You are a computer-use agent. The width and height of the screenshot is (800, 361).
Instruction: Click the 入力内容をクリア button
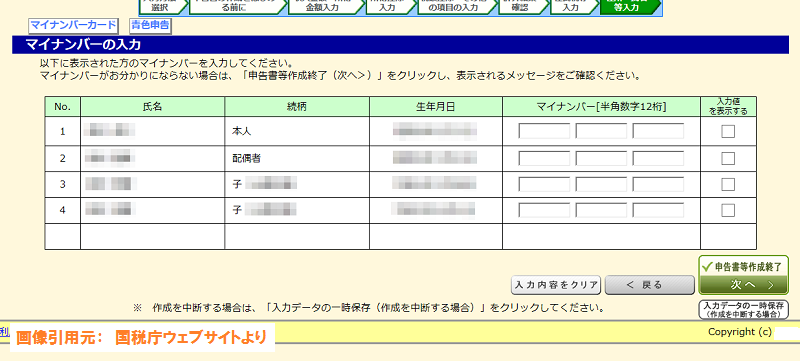click(556, 285)
